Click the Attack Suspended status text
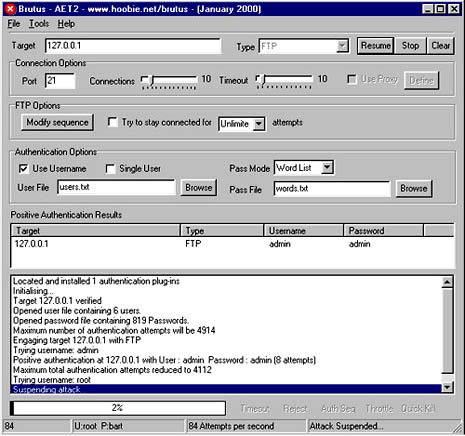The width and height of the screenshot is (465, 436). pos(347,426)
